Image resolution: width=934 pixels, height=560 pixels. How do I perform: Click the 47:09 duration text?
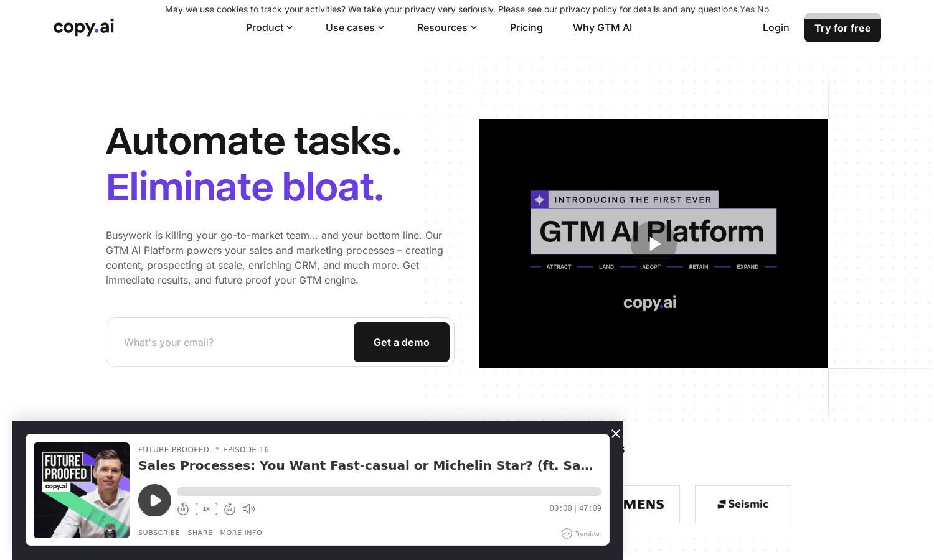pos(590,508)
